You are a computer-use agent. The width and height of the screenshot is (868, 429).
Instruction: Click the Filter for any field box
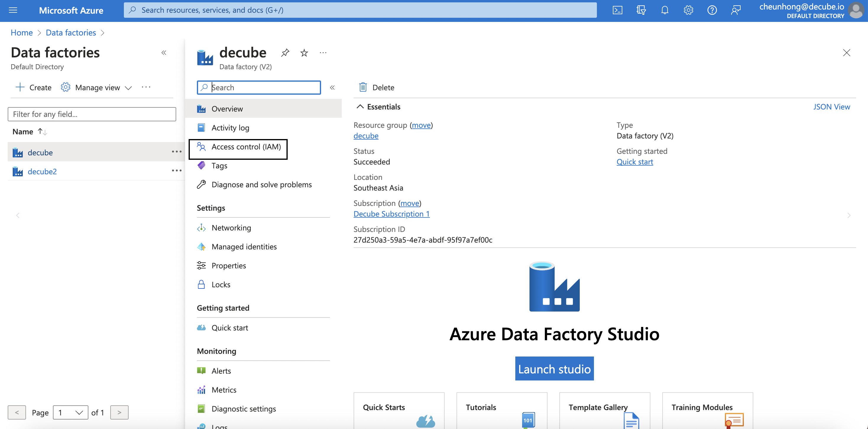tap(92, 114)
